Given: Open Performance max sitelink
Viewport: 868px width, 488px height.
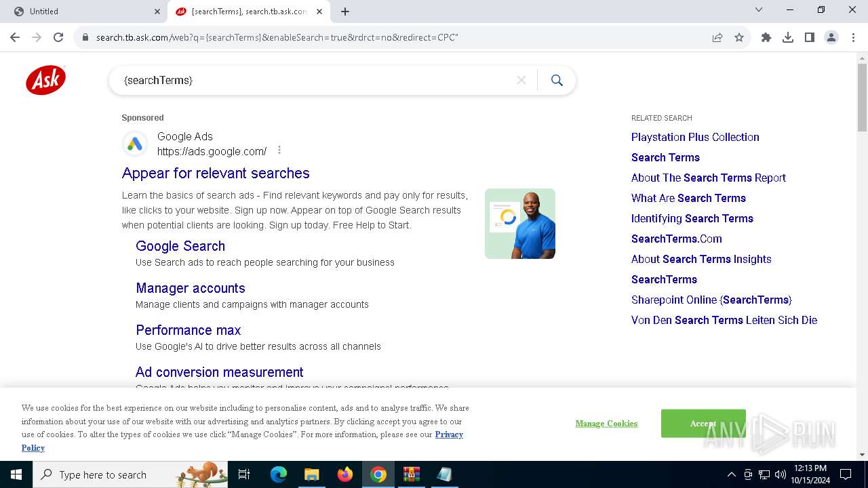Looking at the screenshot, I should point(189,330).
